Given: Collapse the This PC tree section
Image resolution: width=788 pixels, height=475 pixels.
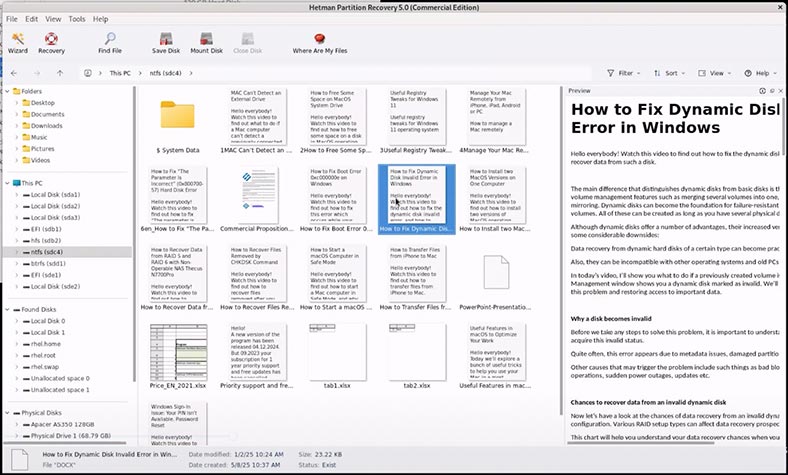Looking at the screenshot, I should 8,183.
